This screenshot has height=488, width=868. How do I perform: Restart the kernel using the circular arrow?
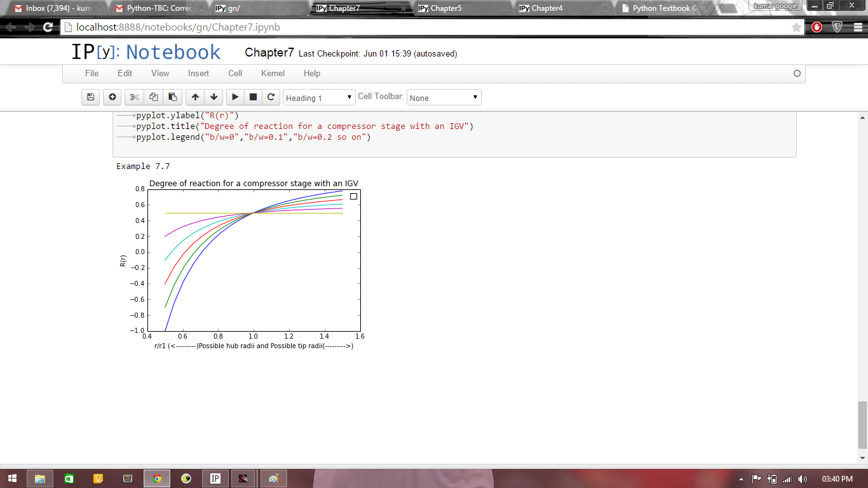pyautogui.click(x=271, y=97)
